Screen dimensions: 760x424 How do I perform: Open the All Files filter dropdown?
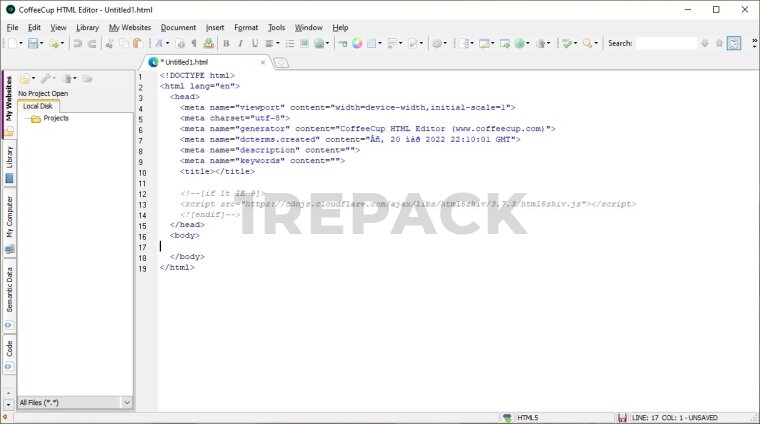(x=126, y=402)
